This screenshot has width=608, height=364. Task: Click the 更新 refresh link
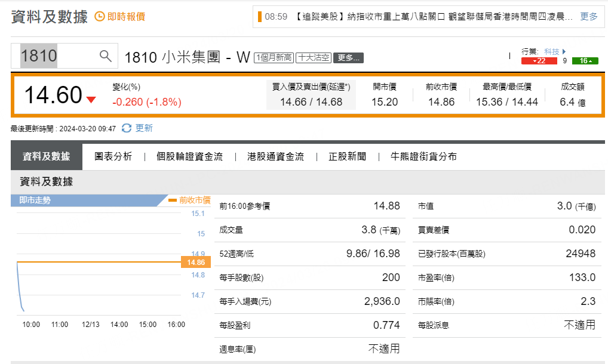coord(144,128)
